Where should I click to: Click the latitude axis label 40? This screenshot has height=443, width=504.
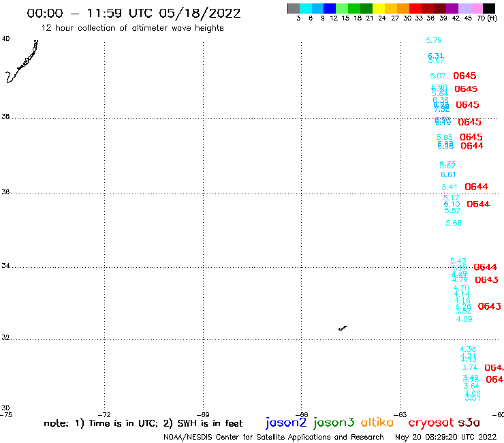[x=5, y=39]
